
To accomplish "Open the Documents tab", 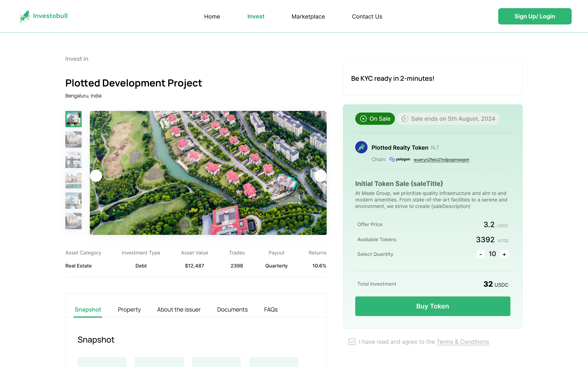I will (232, 310).
